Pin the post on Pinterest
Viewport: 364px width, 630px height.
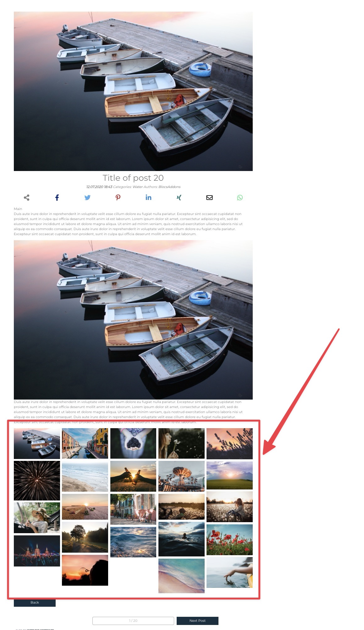tap(118, 197)
